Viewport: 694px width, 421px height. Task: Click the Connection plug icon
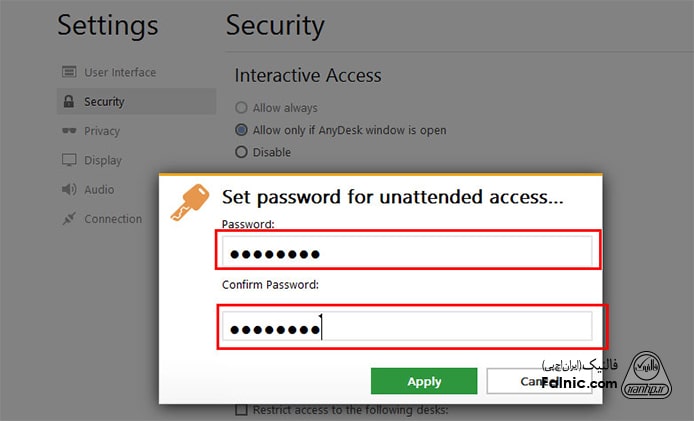click(x=69, y=219)
